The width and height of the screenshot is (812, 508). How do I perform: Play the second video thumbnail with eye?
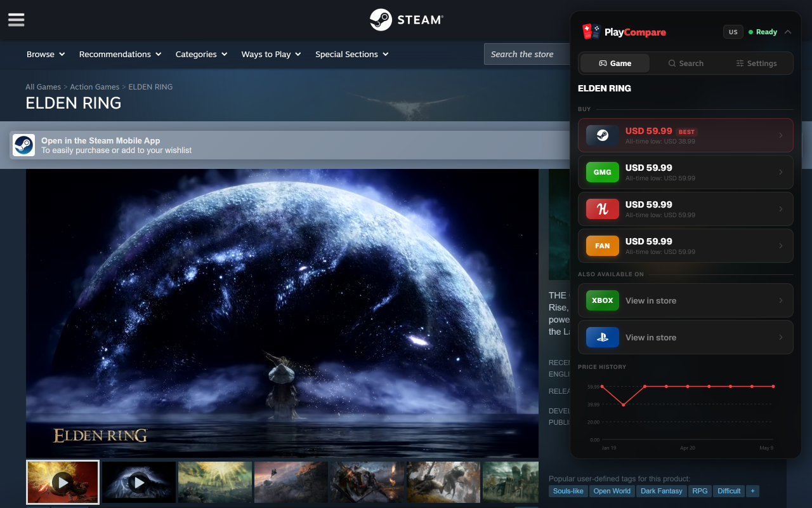(139, 482)
